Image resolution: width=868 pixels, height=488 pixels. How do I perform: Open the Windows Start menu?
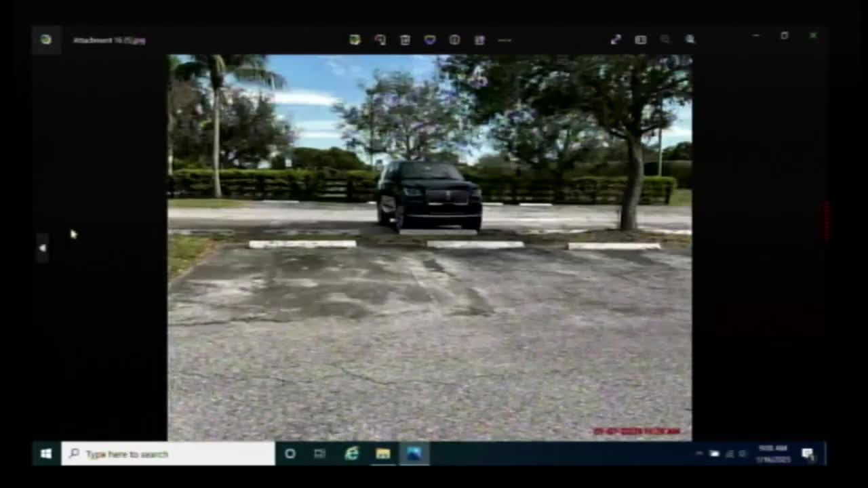point(46,453)
